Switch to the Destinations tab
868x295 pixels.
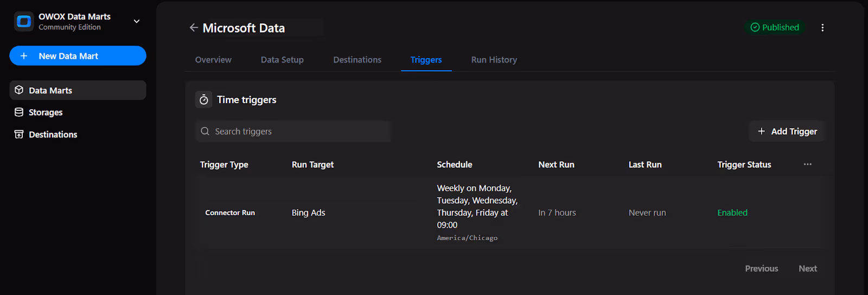[x=357, y=60]
